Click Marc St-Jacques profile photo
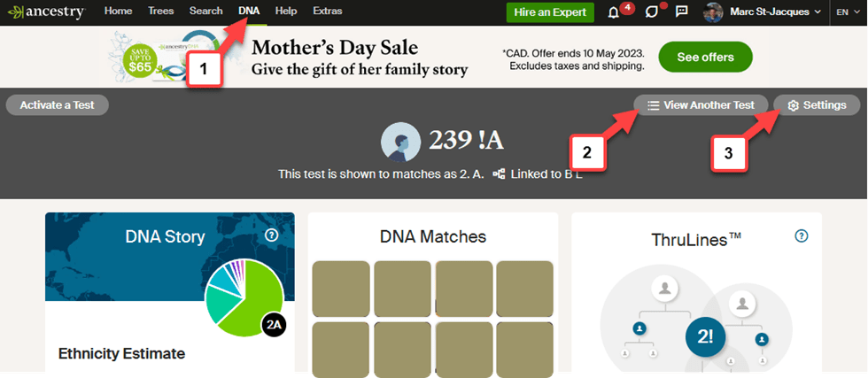This screenshot has width=868, height=378. [714, 12]
